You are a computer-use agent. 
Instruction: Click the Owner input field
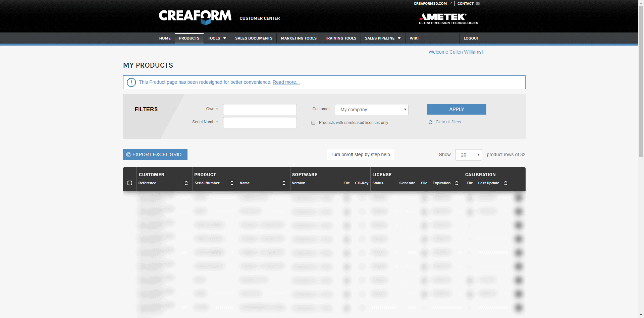260,110
